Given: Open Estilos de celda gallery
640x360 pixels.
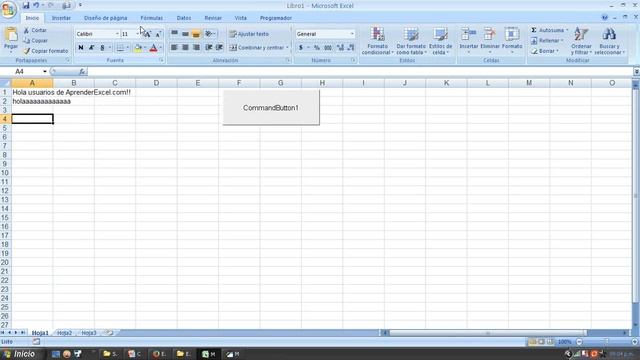Looking at the screenshot, I should click(x=440, y=41).
